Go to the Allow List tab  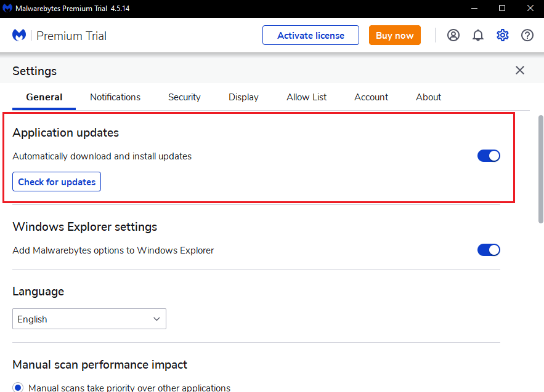pos(307,97)
